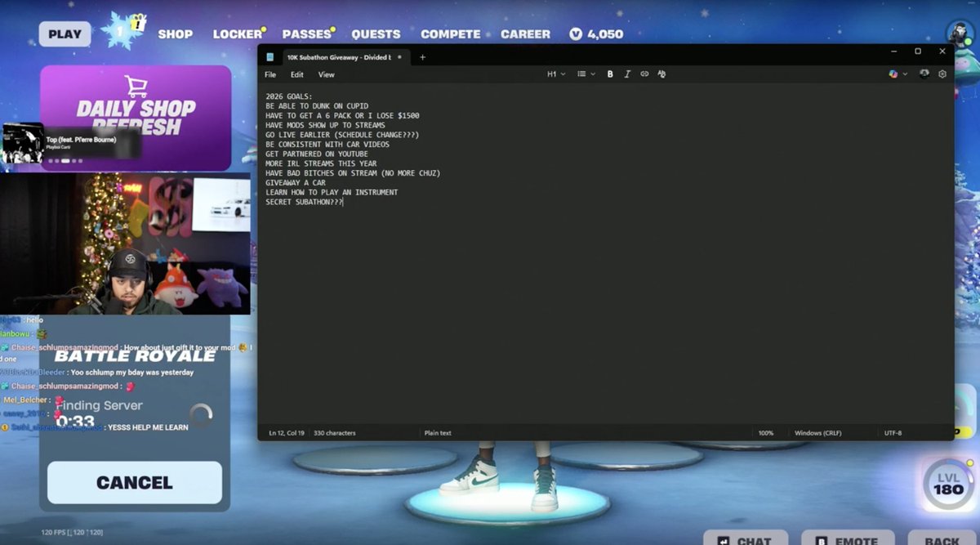The image size is (980, 545).
Task: Click the shopping cart icon on shop banner
Action: pos(136,86)
